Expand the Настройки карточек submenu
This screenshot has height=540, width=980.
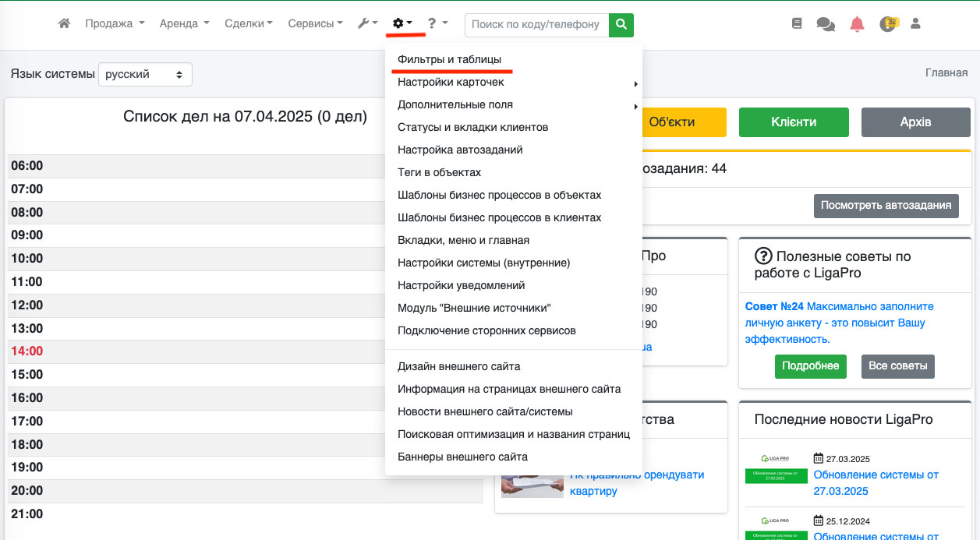tap(451, 82)
